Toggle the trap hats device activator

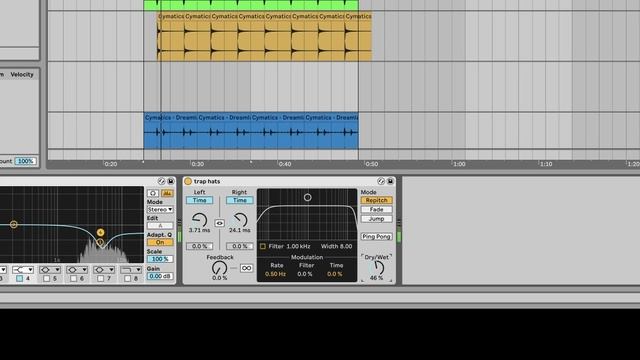[188, 181]
